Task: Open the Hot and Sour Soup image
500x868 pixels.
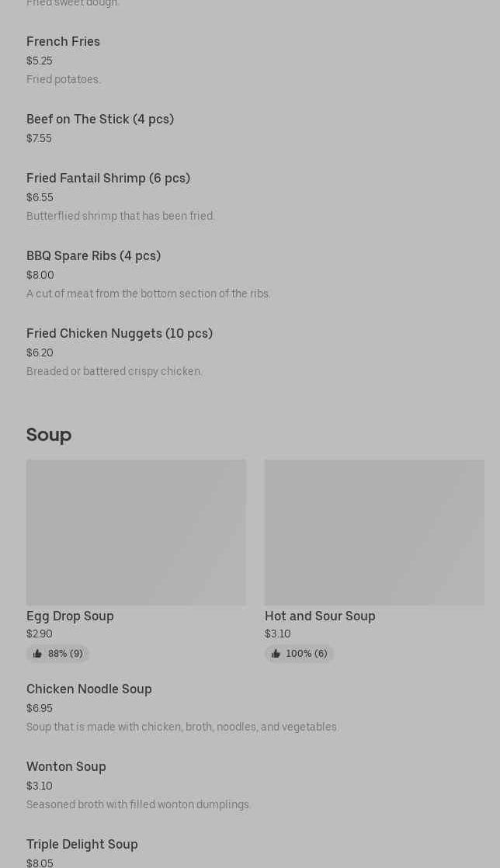Action: point(374,532)
